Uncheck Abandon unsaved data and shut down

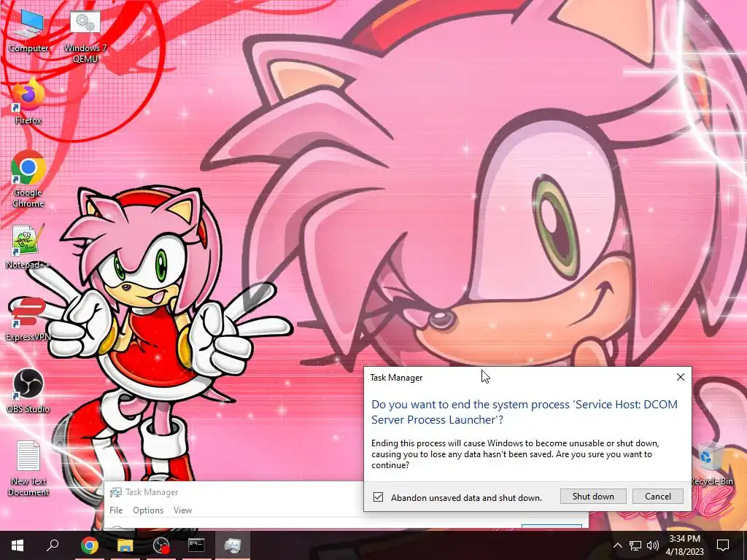379,497
